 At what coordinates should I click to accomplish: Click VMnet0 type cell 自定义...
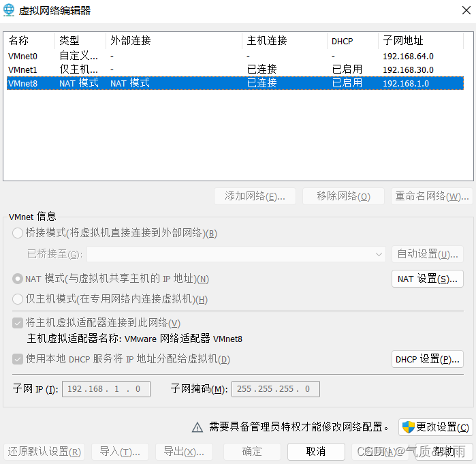point(78,56)
